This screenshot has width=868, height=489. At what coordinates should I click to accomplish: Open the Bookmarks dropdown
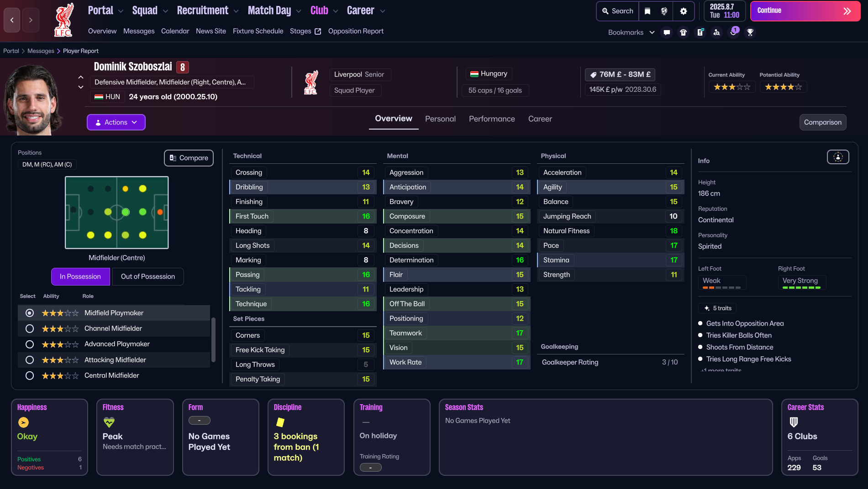pyautogui.click(x=631, y=32)
